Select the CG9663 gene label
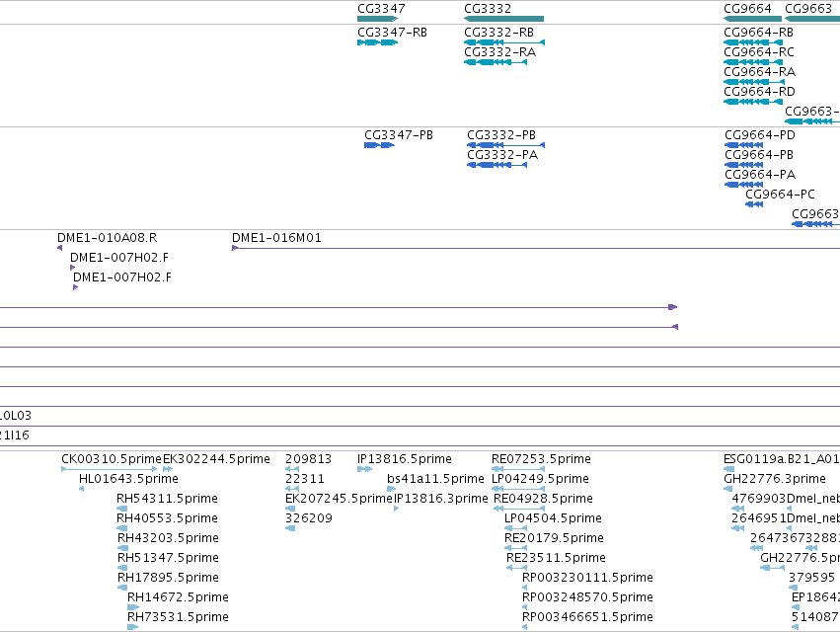The height and width of the screenshot is (632, 840). coord(807,9)
